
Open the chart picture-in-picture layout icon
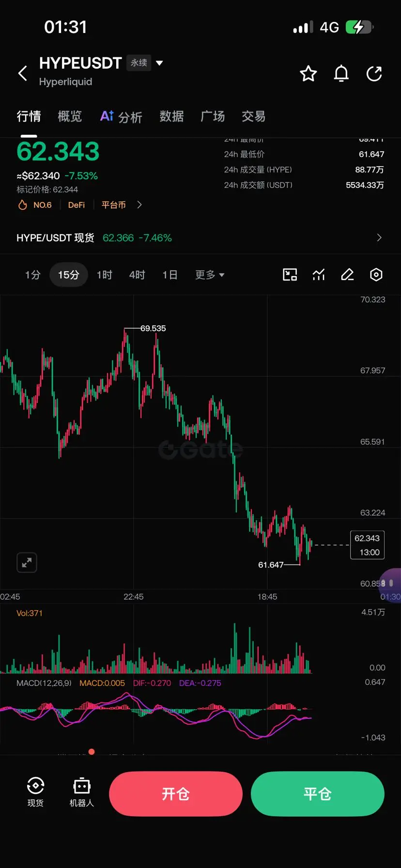pos(290,275)
